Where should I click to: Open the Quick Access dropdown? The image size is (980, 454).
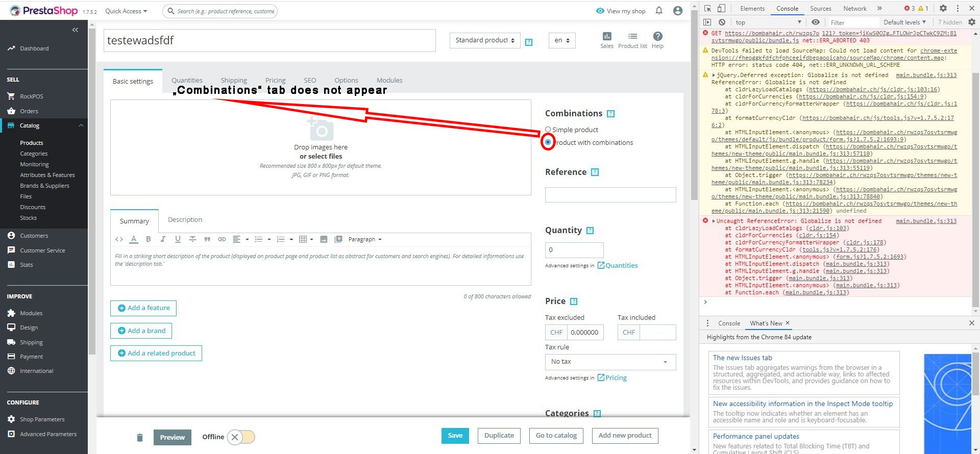[126, 11]
